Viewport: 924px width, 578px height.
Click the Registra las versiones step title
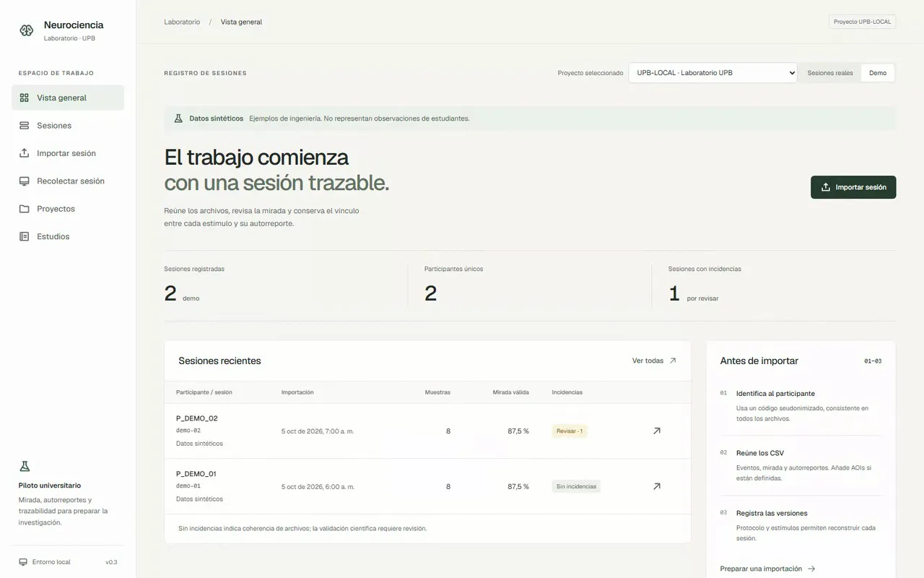(x=772, y=513)
